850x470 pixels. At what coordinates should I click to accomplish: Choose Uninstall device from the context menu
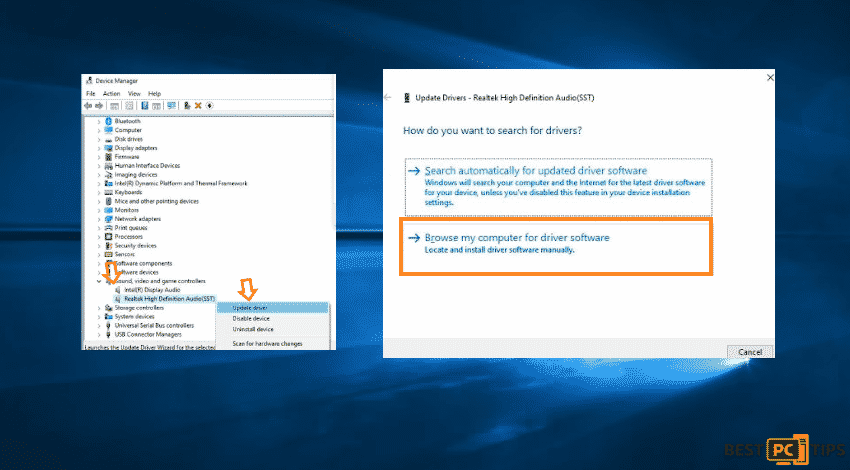tap(273, 330)
